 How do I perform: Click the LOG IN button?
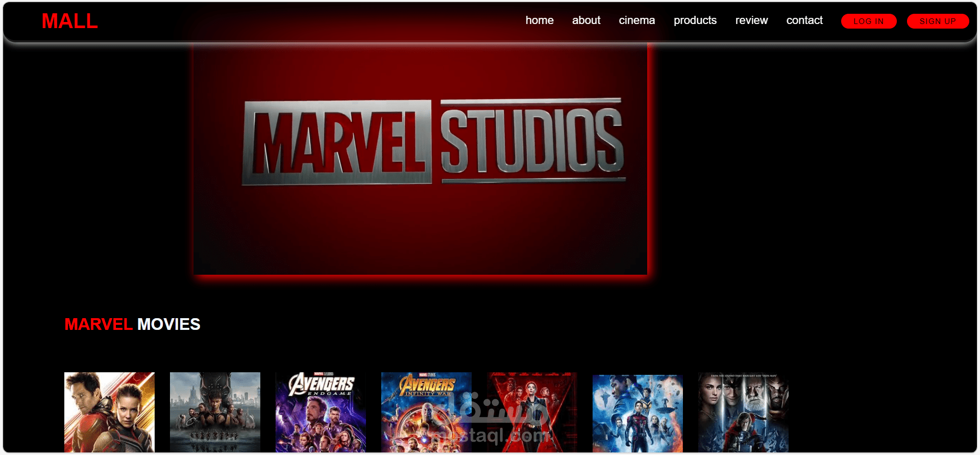[869, 21]
